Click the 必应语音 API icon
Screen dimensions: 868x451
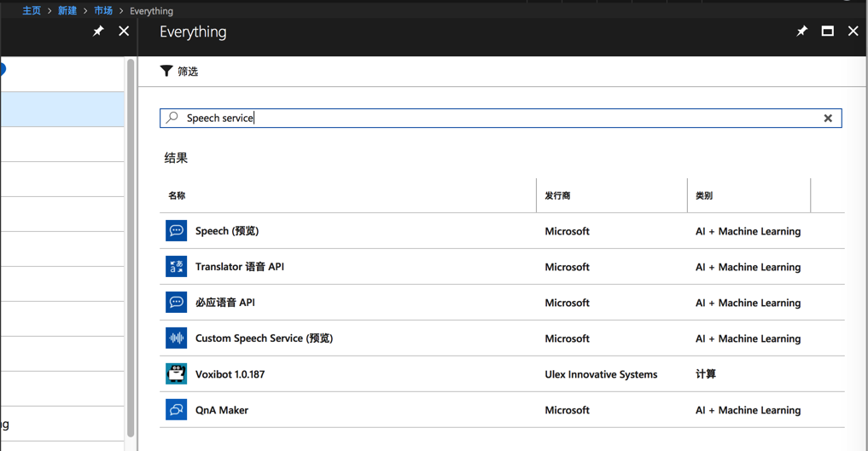tap(177, 303)
